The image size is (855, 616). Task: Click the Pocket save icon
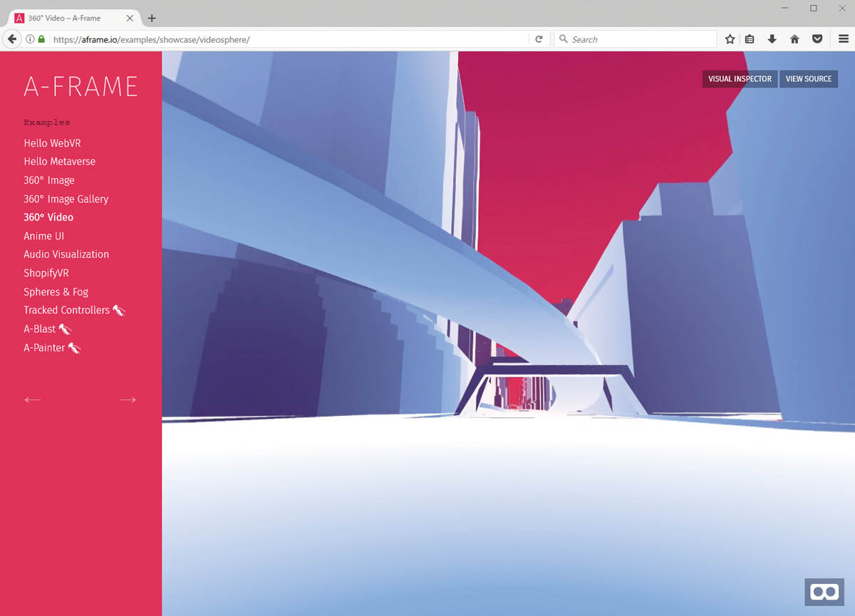click(817, 39)
